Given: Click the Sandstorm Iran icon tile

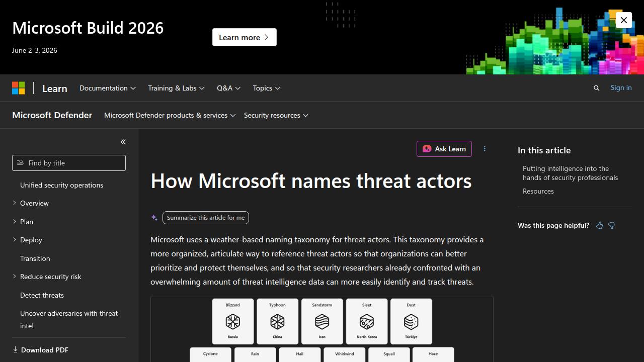Looking at the screenshot, I should tap(322, 321).
